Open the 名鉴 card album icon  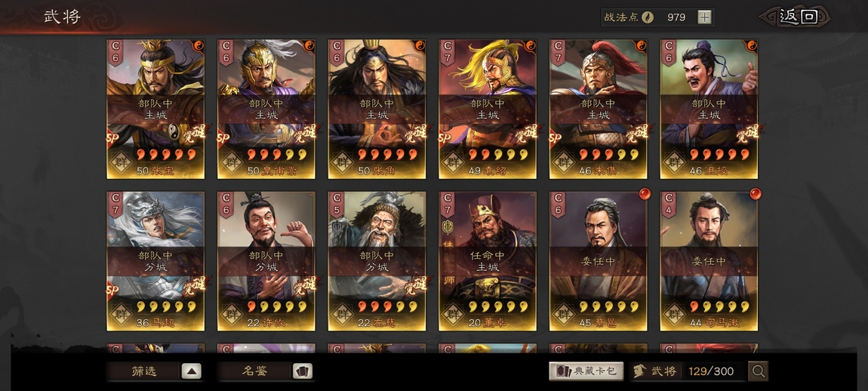pyautogui.click(x=302, y=371)
